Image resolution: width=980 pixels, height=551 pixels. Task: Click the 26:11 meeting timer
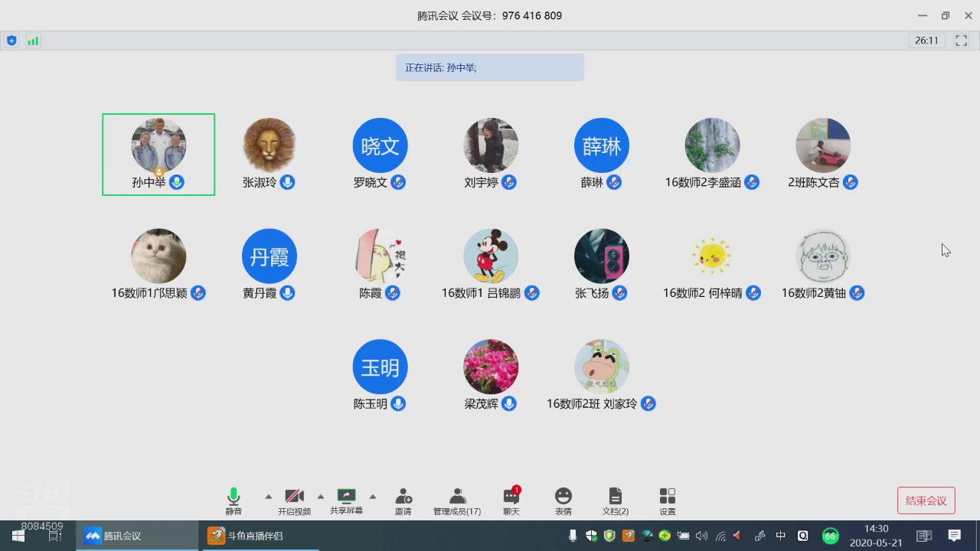coord(926,41)
